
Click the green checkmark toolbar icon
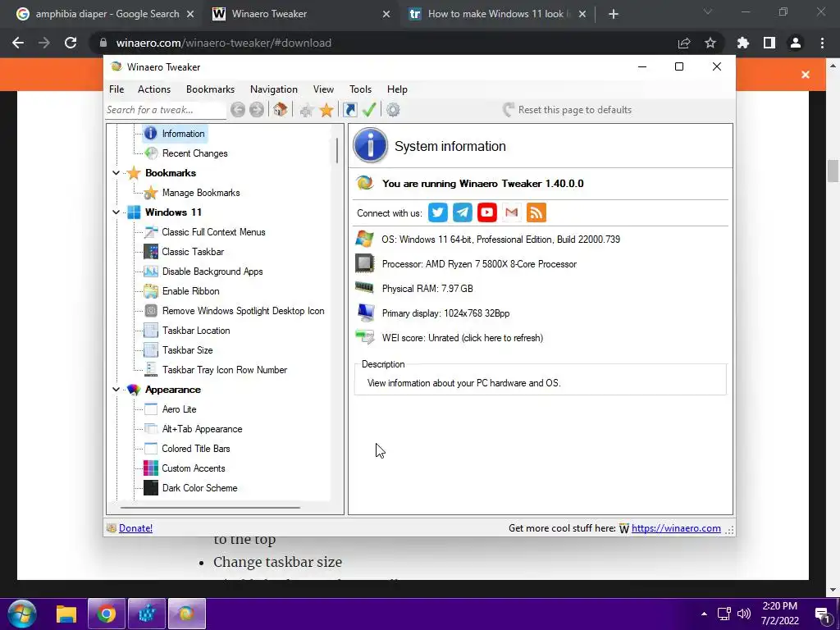tap(369, 110)
